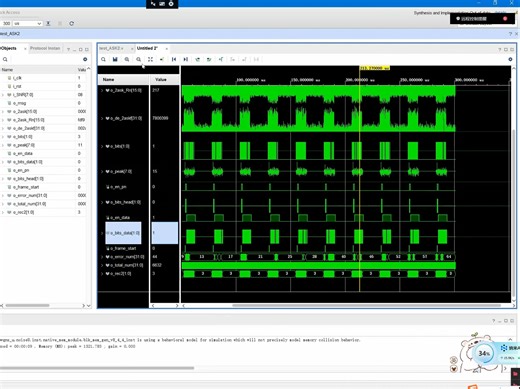Expand o_bits_head[1:0] waveform signal
The width and height of the screenshot is (520, 389).
pyautogui.click(x=102, y=202)
